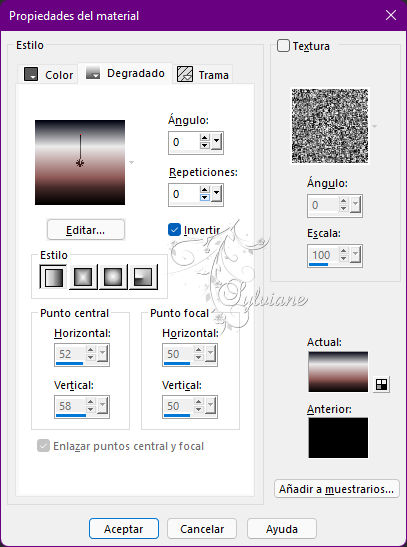The height and width of the screenshot is (547, 407).
Task: Select the radial gradient style icon
Action: 143,277
